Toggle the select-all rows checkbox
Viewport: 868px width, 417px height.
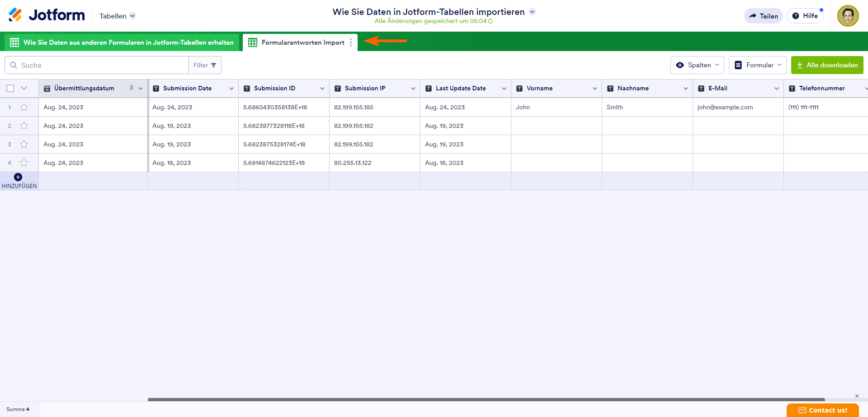[x=10, y=88]
